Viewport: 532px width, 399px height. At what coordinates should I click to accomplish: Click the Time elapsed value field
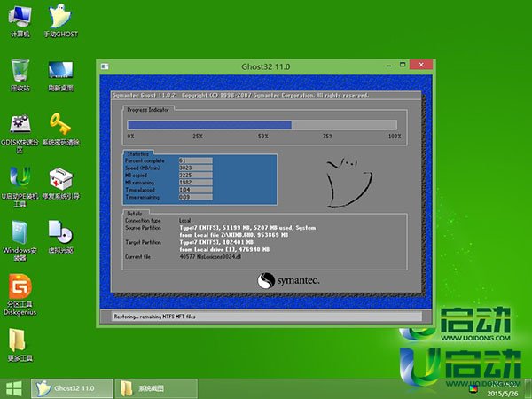coord(195,190)
